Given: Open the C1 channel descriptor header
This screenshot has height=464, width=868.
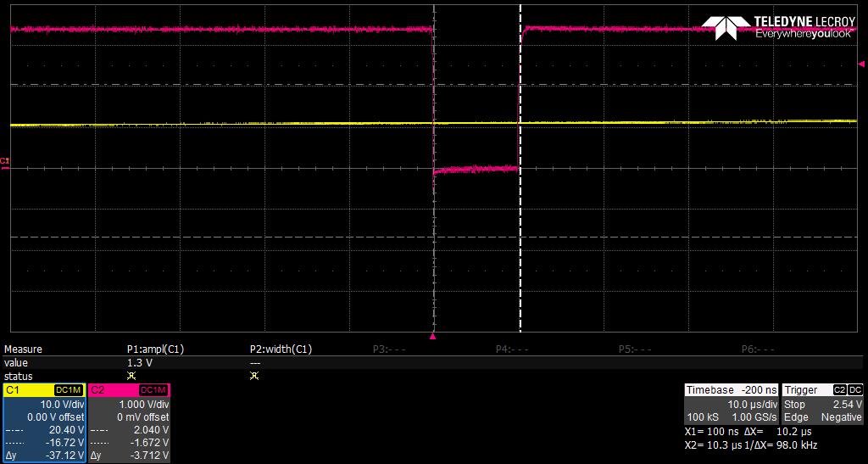Looking at the screenshot, I should 44,390.
